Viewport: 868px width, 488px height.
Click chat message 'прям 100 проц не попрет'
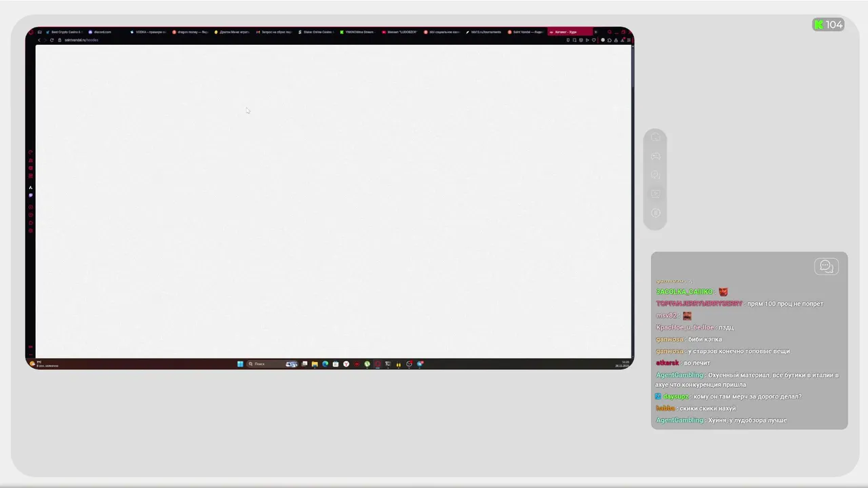pyautogui.click(x=785, y=304)
